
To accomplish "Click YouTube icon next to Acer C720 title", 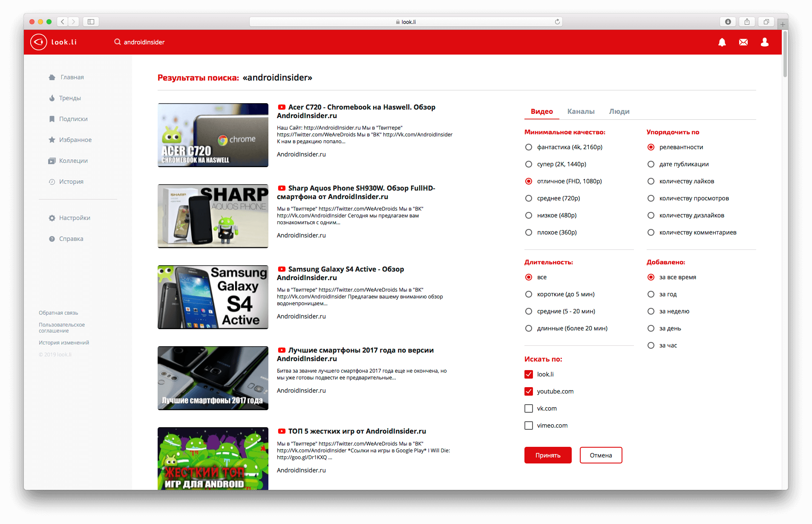I will point(282,107).
